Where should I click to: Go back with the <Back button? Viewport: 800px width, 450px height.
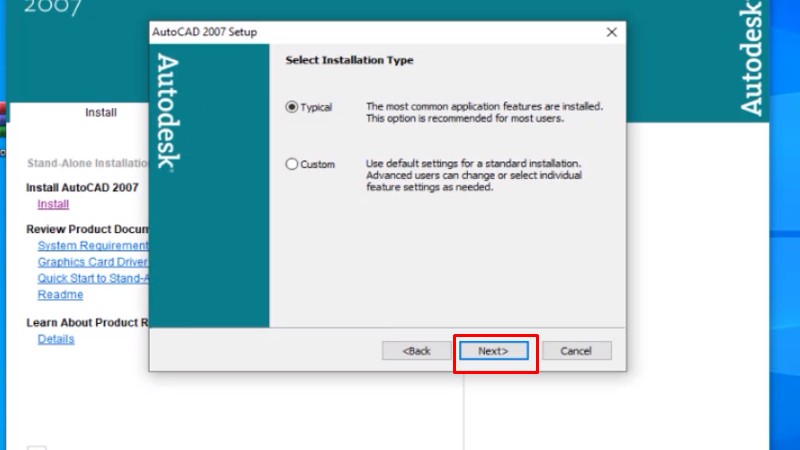[x=416, y=351]
